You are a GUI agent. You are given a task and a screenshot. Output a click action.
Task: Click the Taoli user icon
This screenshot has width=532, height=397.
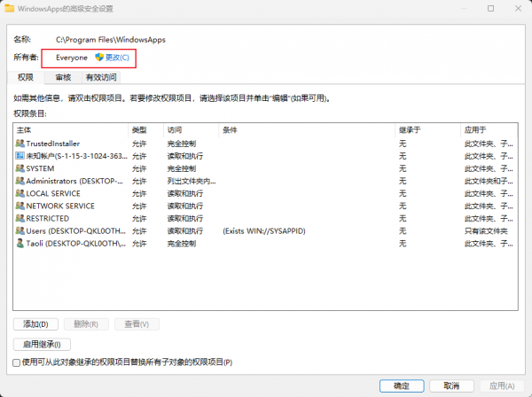pyautogui.click(x=20, y=244)
